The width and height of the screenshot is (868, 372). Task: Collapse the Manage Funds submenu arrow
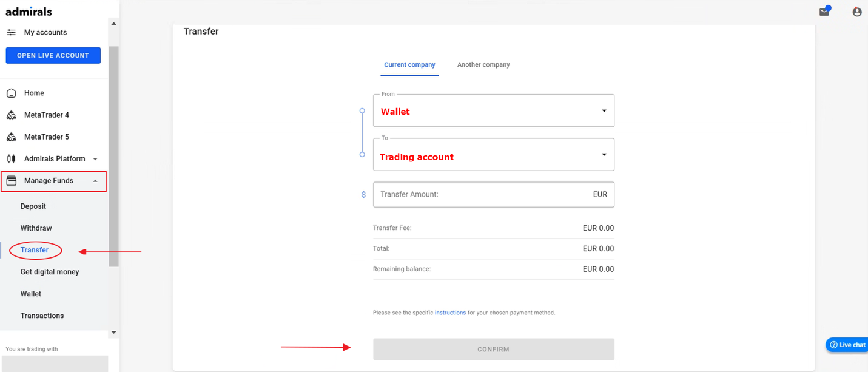(95, 181)
